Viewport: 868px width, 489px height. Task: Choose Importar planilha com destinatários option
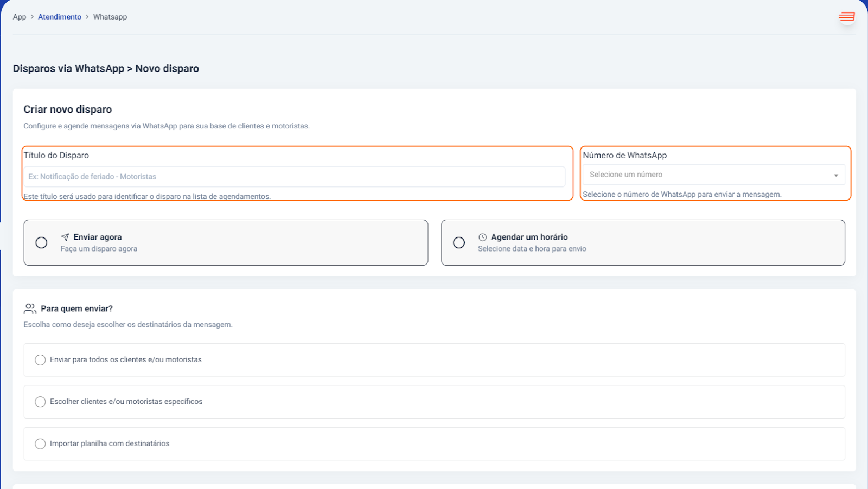[434, 443]
